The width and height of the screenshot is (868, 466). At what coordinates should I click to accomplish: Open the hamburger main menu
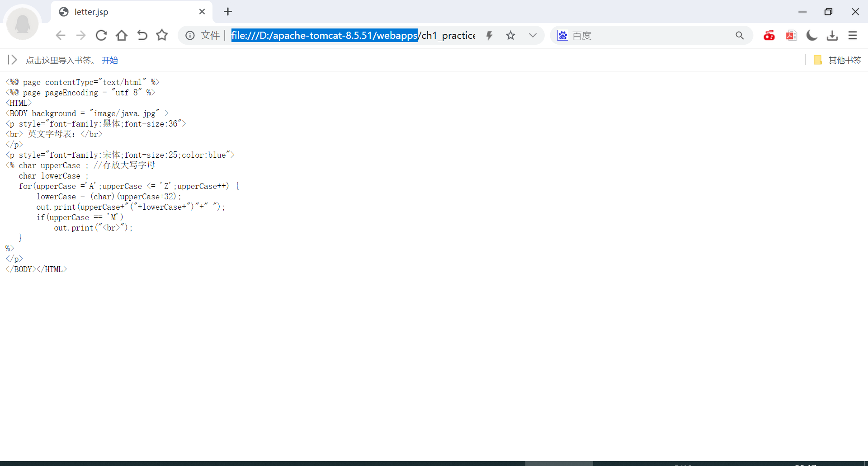[x=853, y=35]
